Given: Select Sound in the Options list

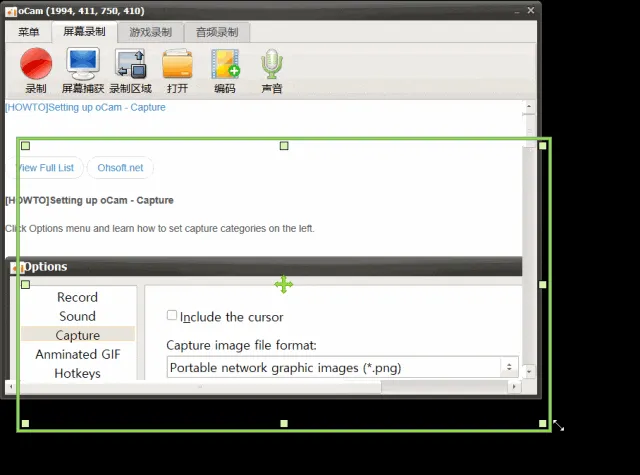Looking at the screenshot, I should point(78,316).
